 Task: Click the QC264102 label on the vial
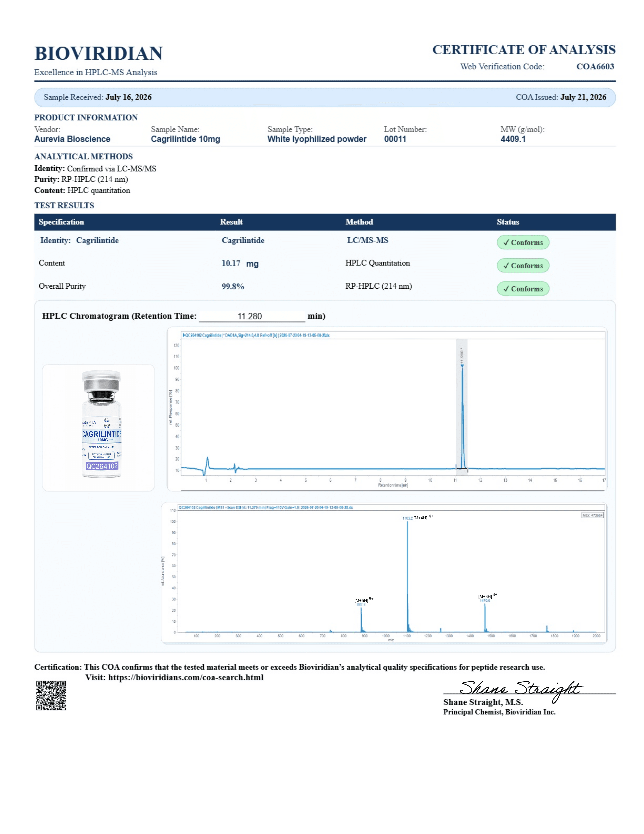pos(102,466)
